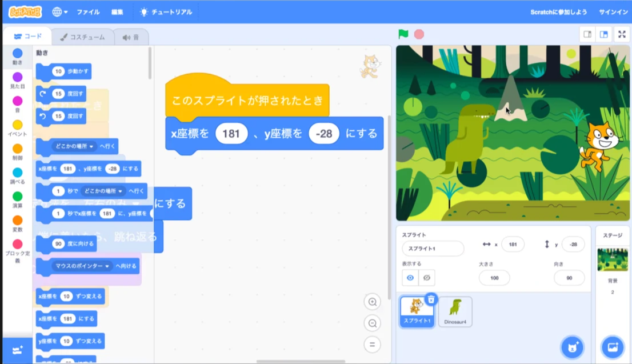The width and height of the screenshot is (632, 364).
Task: Click the workspace horizontal scrollbar
Action: click(301, 361)
